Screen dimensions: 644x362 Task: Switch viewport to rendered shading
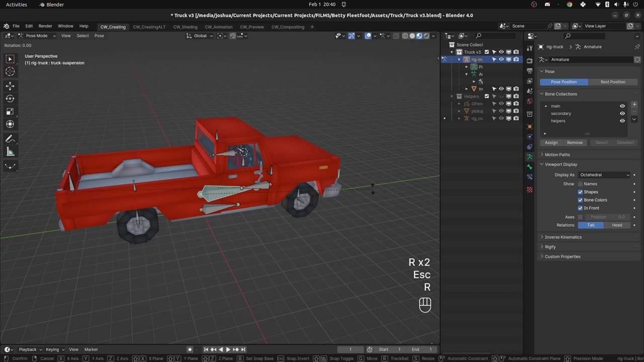click(426, 36)
